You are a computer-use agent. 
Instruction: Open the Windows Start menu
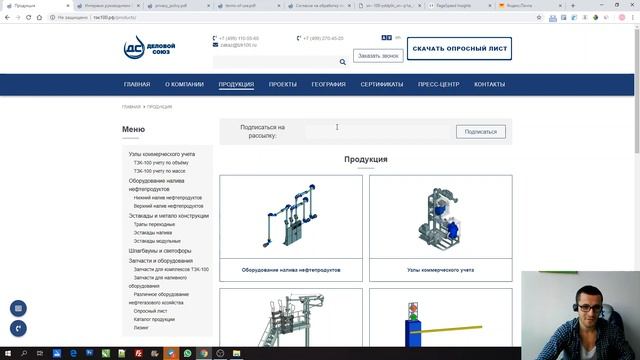[8, 353]
